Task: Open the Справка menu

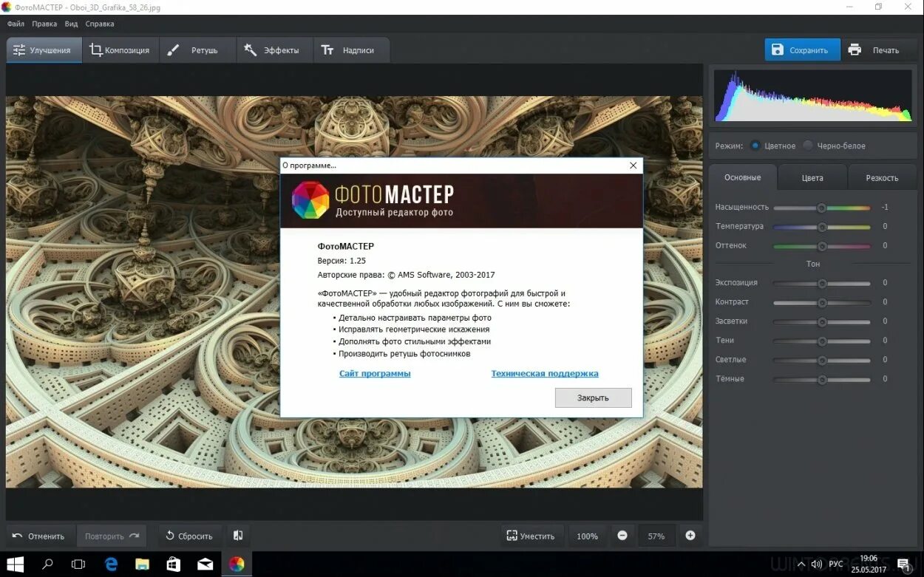Action: 100,24
